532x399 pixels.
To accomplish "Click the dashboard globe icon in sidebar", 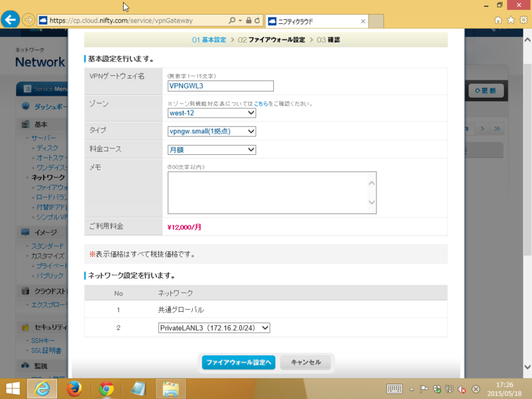I will [25, 106].
